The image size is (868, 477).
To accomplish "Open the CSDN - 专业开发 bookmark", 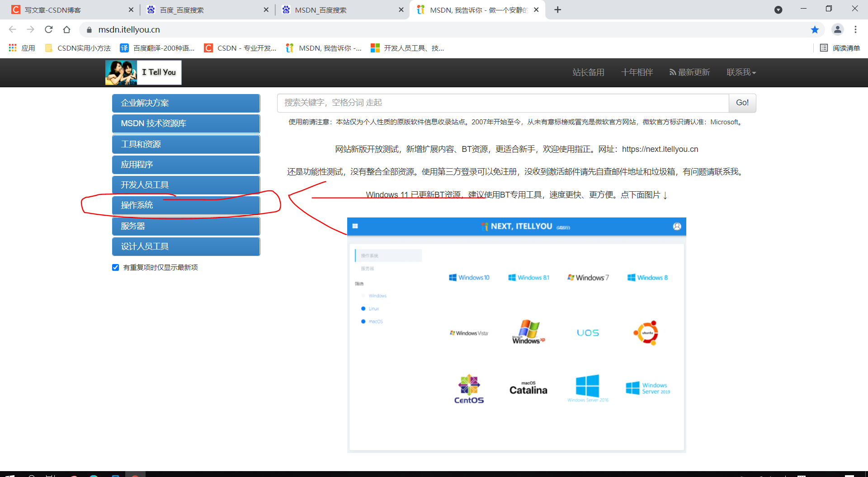I will pos(240,48).
